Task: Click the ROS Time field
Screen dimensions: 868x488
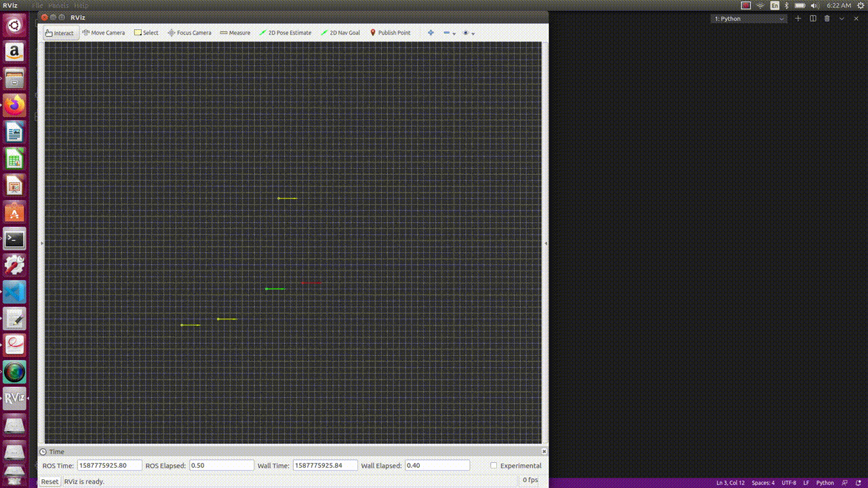Action: pos(110,465)
